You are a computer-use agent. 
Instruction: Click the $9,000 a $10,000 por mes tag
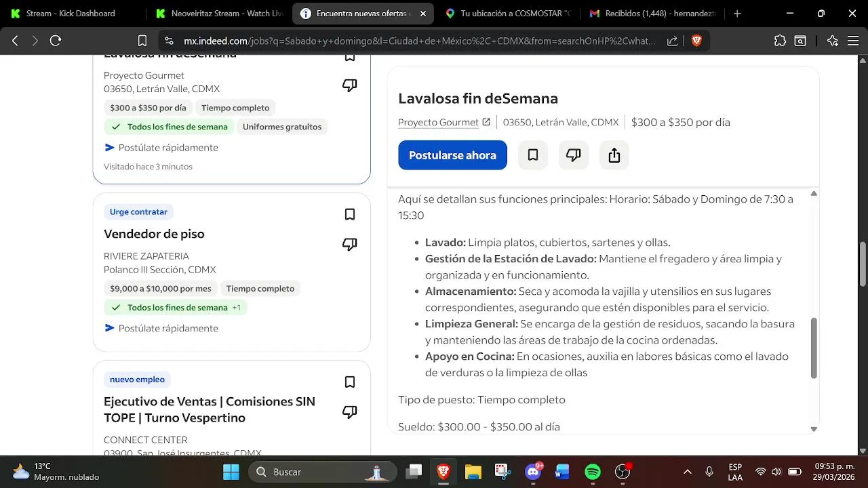coord(161,289)
